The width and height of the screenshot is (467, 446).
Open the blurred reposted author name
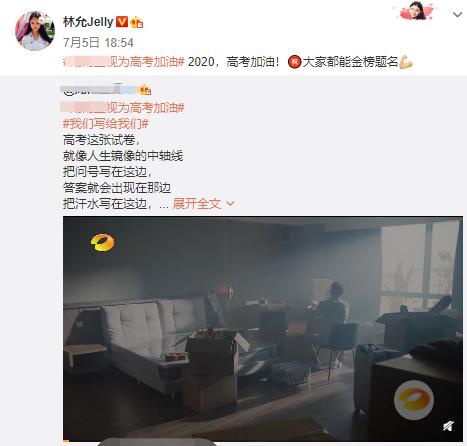tap(99, 89)
